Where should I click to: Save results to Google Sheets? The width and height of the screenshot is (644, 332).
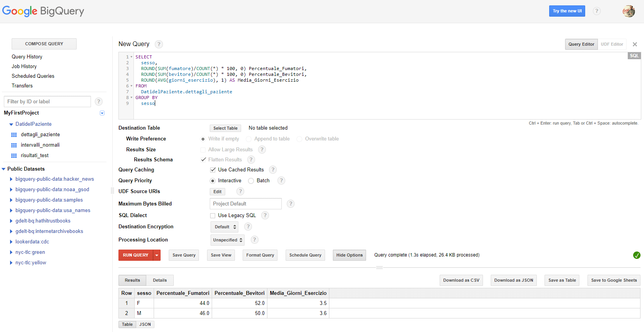click(614, 280)
